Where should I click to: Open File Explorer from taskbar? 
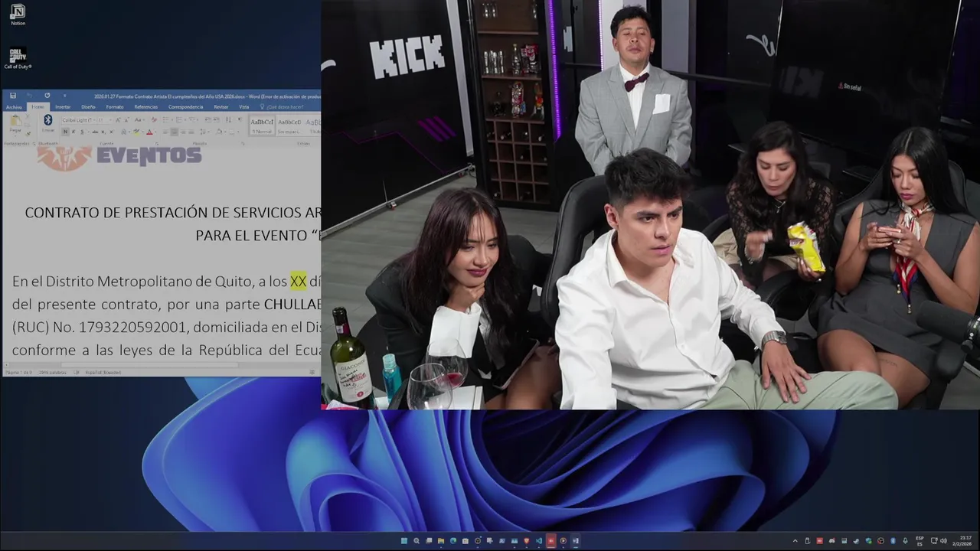[x=441, y=541]
